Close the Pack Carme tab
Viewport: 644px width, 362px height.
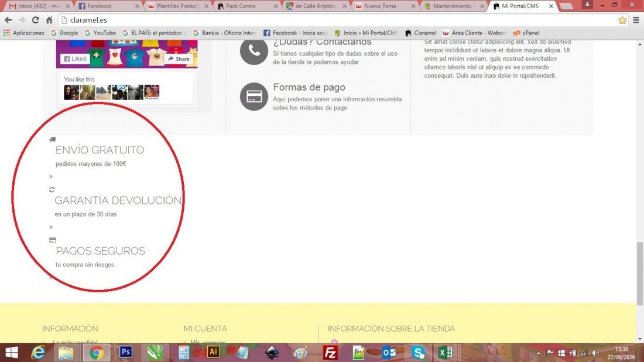point(276,6)
